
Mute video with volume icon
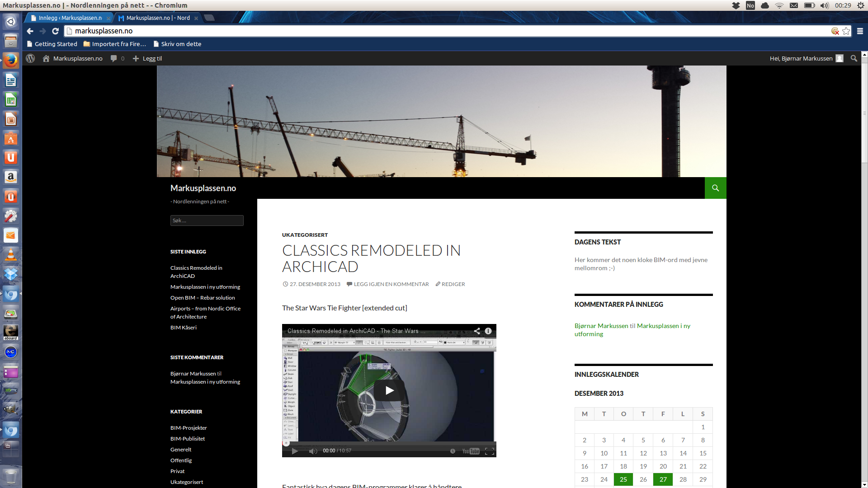(313, 451)
